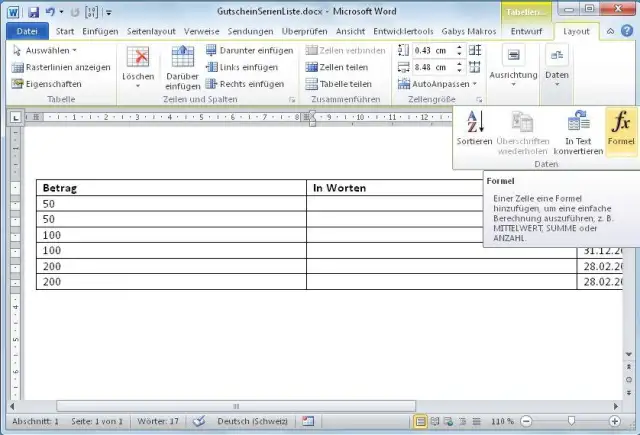This screenshot has width=640, height=435.
Task: Click the Darüber einfügen icon
Action: (182, 65)
